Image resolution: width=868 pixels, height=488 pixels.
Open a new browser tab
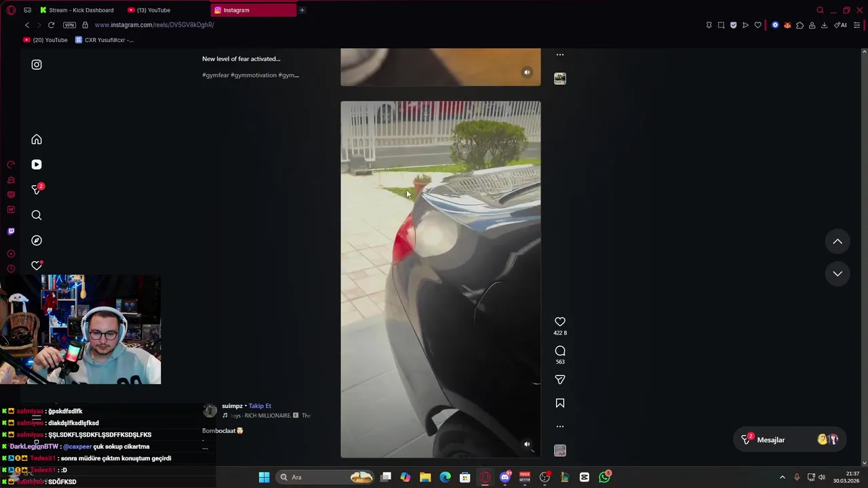(302, 10)
